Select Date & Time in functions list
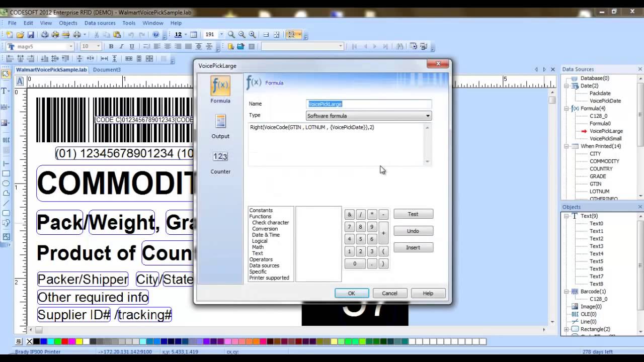Viewport: 644px width, 362px height. tap(266, 235)
